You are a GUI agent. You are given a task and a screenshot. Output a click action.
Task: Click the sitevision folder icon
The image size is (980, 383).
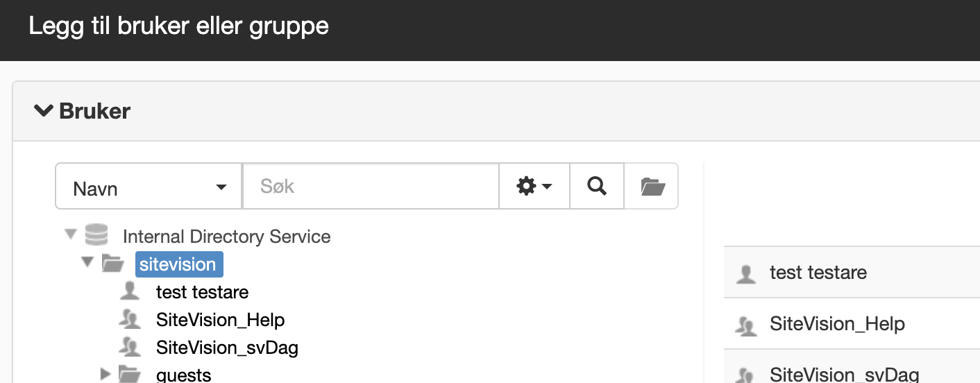[113, 263]
